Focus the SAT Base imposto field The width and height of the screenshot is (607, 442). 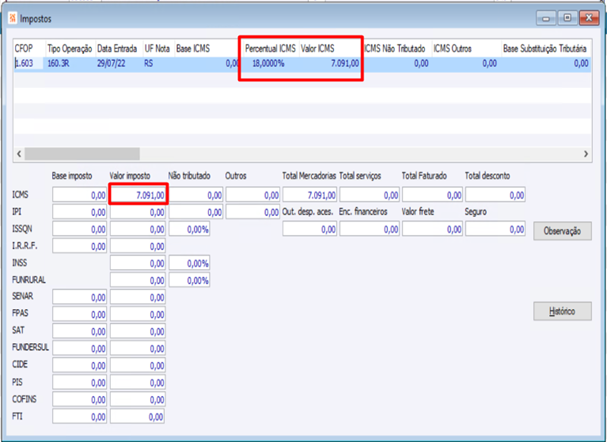[x=79, y=331]
